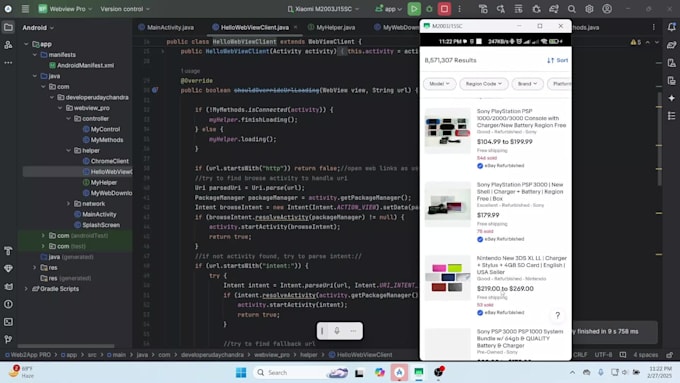Close HelloWebViewClient.java tab
Image resolution: width=680 pixels, height=383 pixels.
pos(295,27)
